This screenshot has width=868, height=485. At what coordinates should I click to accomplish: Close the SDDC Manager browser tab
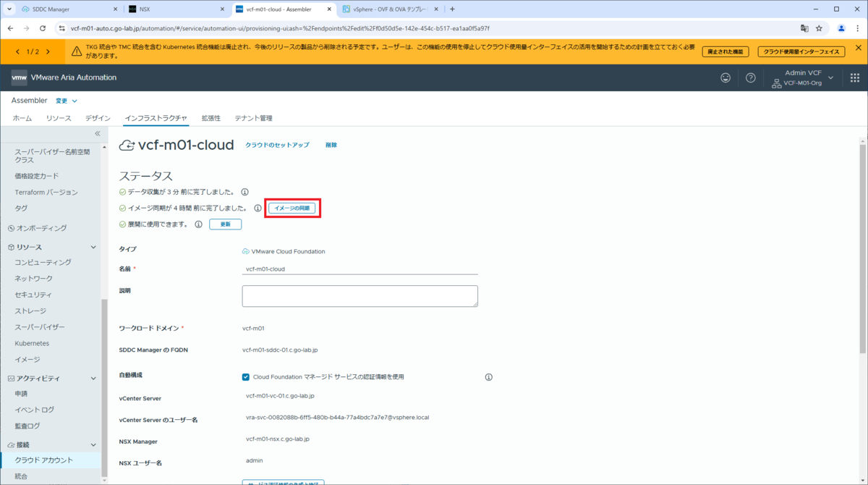click(x=116, y=9)
